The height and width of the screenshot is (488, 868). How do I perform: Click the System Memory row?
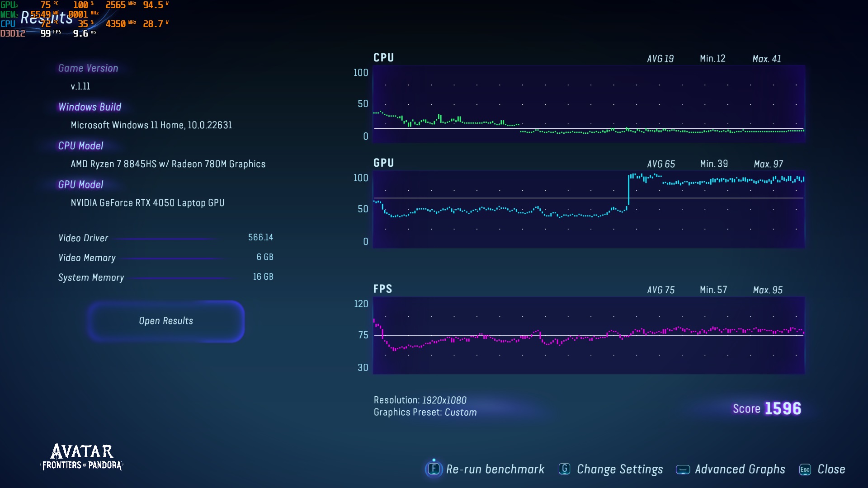pyautogui.click(x=165, y=277)
